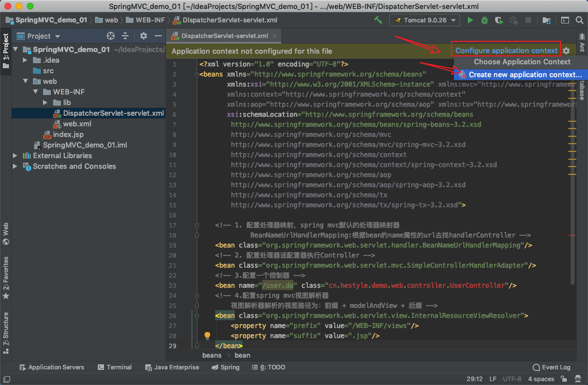Viewport: 588px width, 385px height.
Task: Expand the lib folder
Action: tap(45, 102)
